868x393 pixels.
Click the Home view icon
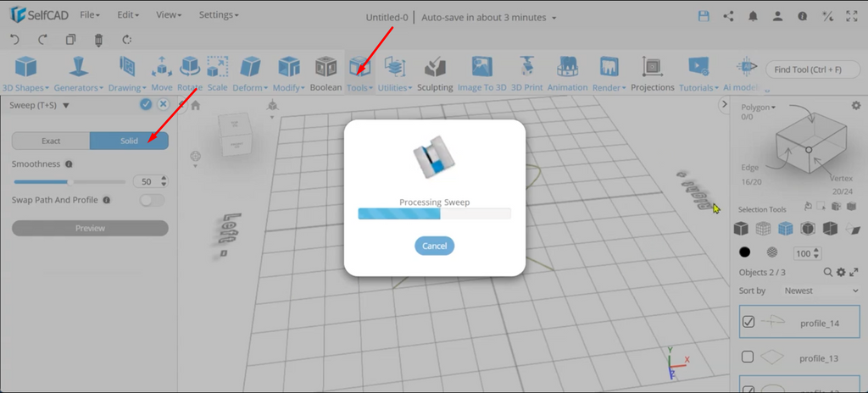click(196, 106)
